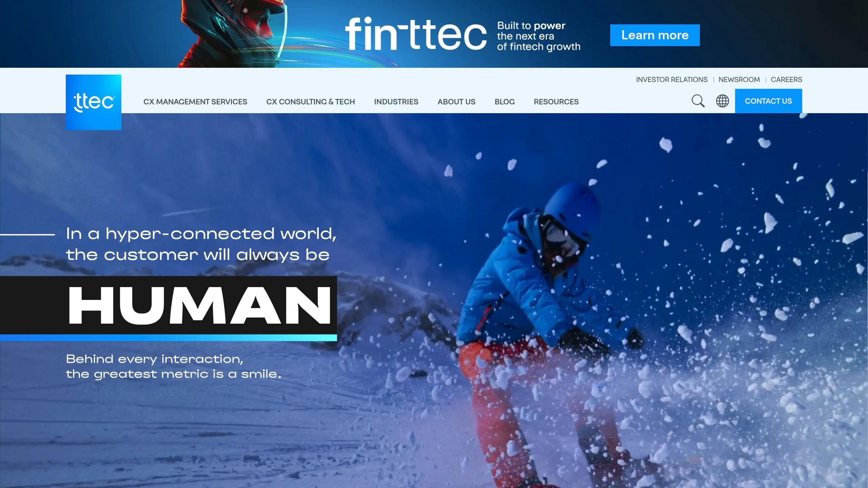Click the helmeted racer banner image
The image size is (868, 488).
[x=233, y=34]
